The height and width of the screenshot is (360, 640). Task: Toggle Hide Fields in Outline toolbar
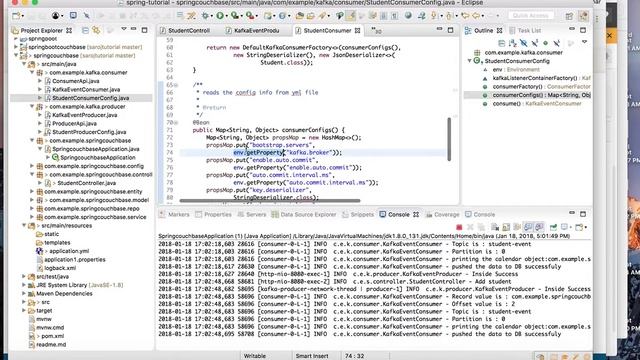[x=524, y=43]
